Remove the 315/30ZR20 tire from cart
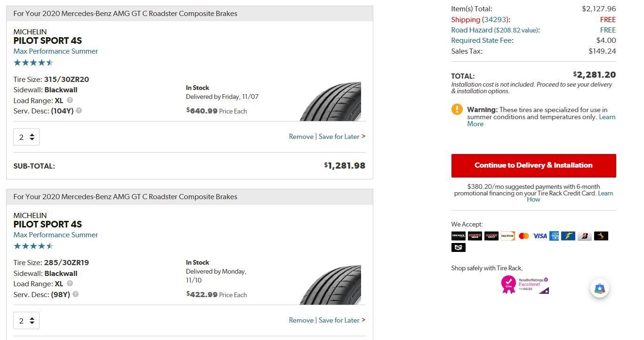 coord(301,137)
